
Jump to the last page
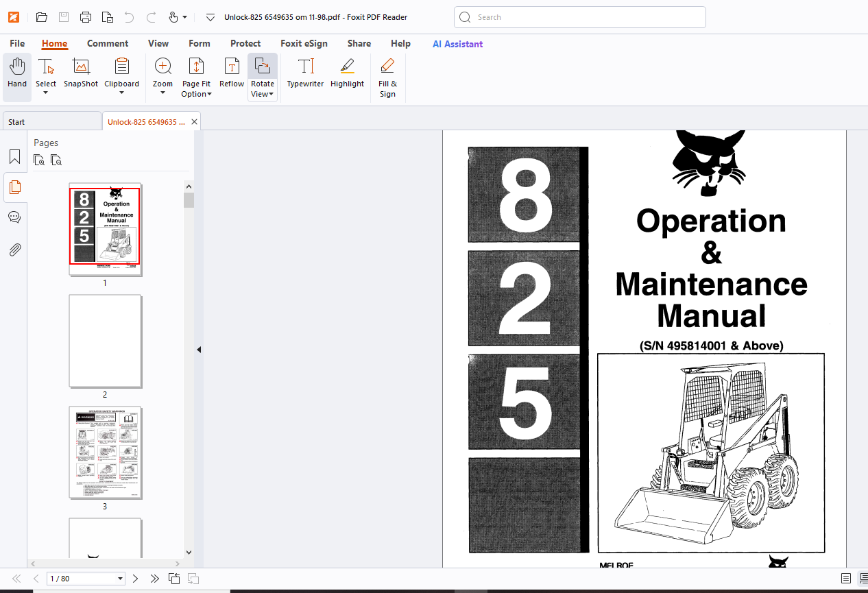[x=154, y=579]
